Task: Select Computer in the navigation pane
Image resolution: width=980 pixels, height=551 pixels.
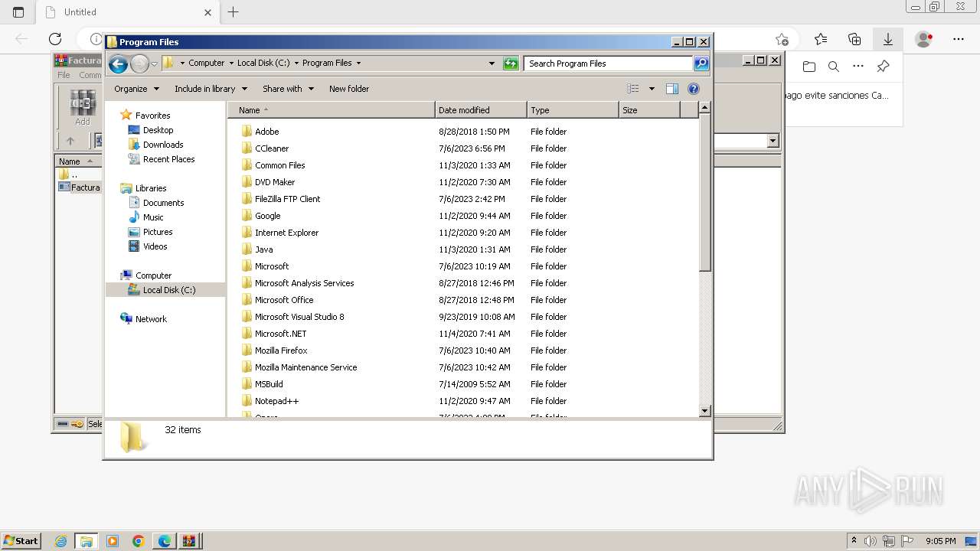Action: [153, 275]
